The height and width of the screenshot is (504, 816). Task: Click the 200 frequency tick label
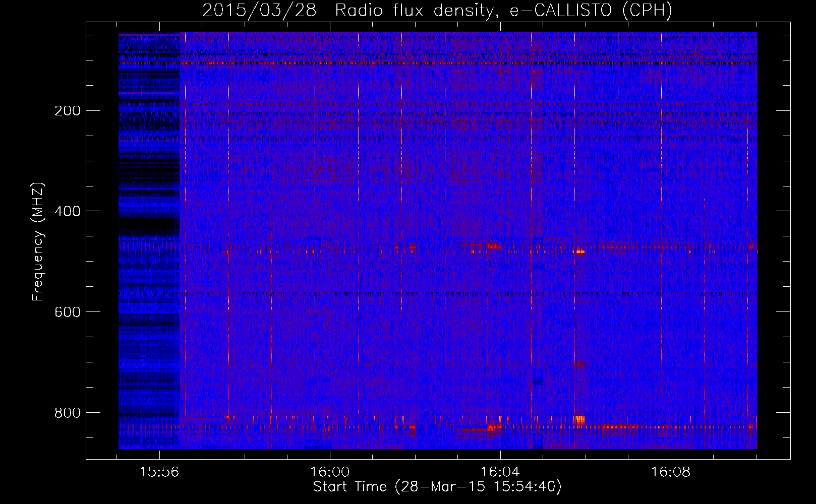coord(67,111)
